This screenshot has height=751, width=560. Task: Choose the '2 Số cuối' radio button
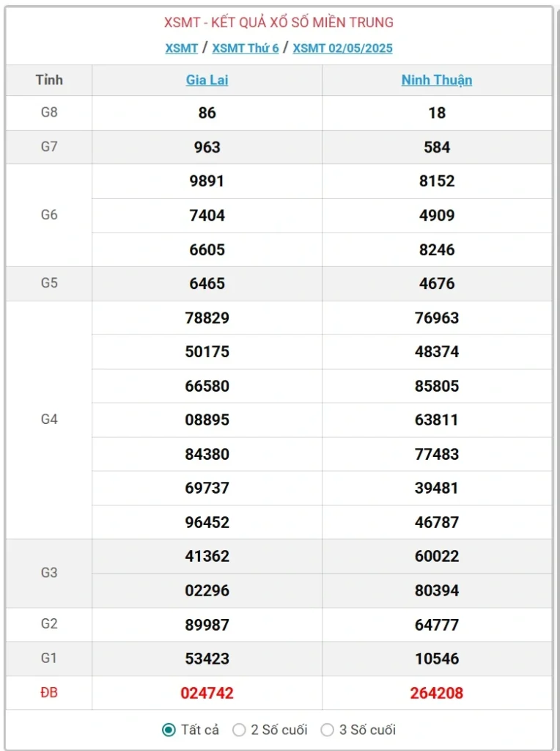click(x=239, y=730)
